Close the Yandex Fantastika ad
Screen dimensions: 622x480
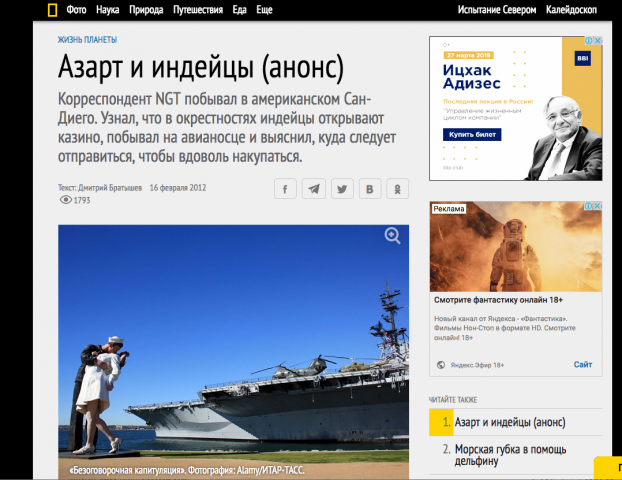pos(598,205)
